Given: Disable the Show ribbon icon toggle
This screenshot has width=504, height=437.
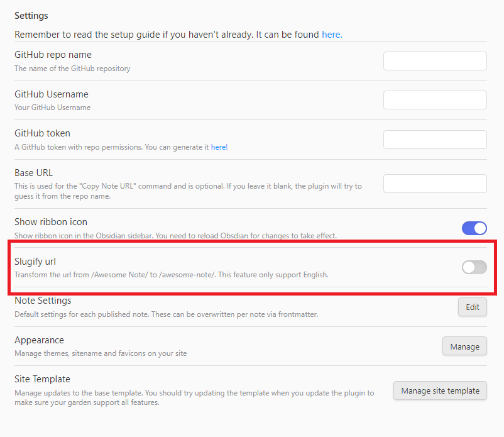Looking at the screenshot, I should click(x=474, y=228).
